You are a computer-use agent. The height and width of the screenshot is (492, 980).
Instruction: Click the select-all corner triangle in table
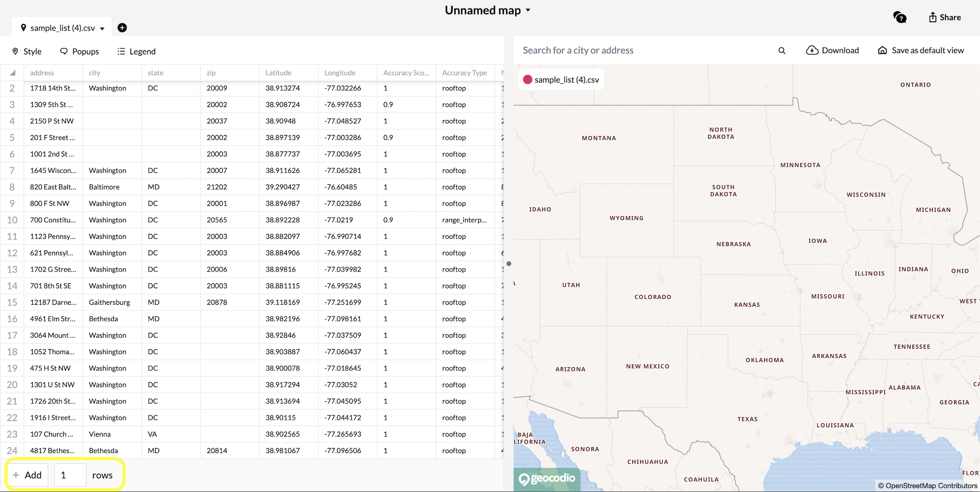coord(12,73)
